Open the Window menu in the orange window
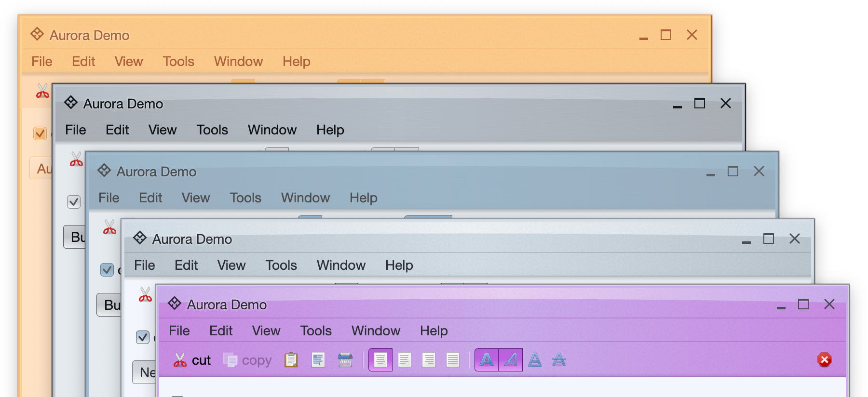This screenshot has width=868, height=397. pos(238,61)
